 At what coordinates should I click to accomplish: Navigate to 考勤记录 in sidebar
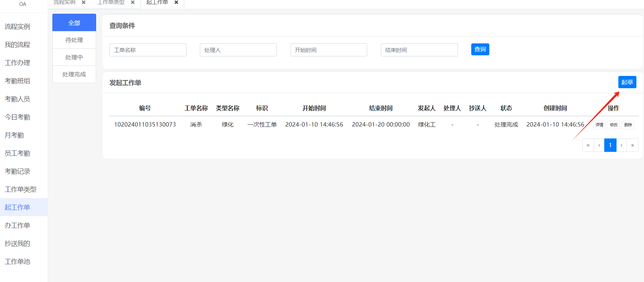coord(17,171)
